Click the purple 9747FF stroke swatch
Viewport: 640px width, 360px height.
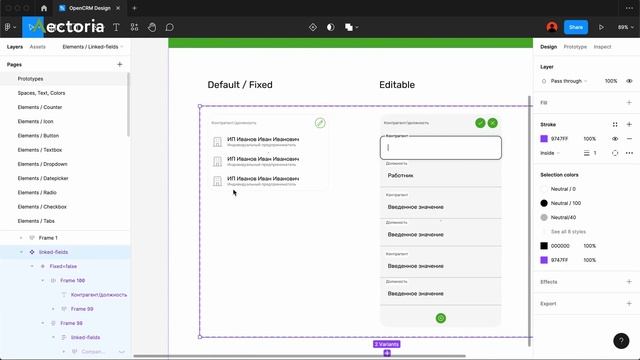(544, 139)
